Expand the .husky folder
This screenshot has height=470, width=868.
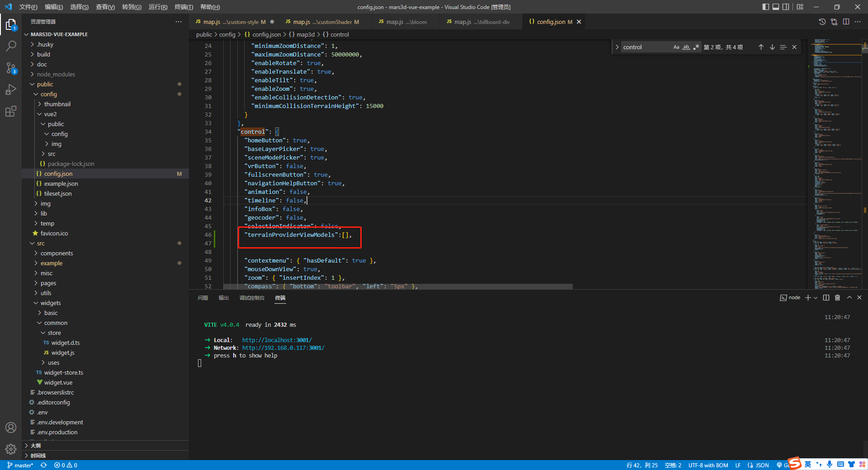point(45,44)
